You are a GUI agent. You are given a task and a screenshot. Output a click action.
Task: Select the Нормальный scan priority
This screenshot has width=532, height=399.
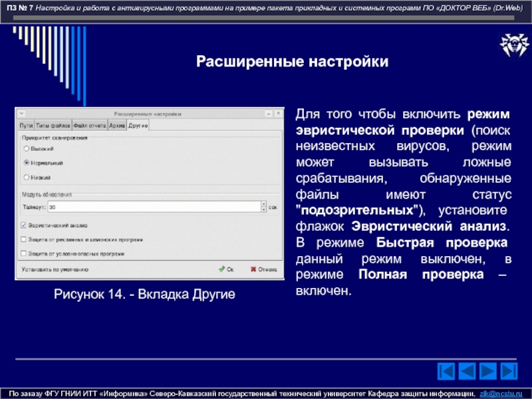pyautogui.click(x=27, y=162)
